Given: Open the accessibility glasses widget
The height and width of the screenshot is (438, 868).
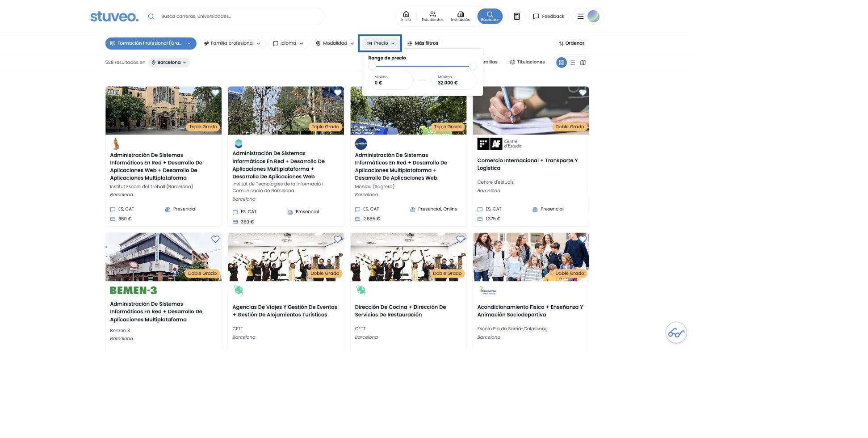Looking at the screenshot, I should [x=676, y=333].
